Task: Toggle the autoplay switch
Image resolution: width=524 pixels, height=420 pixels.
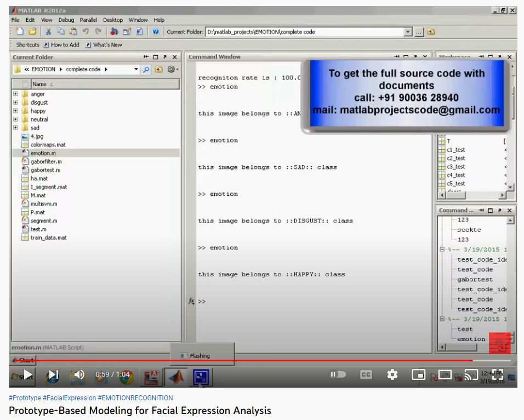Action: [337, 374]
